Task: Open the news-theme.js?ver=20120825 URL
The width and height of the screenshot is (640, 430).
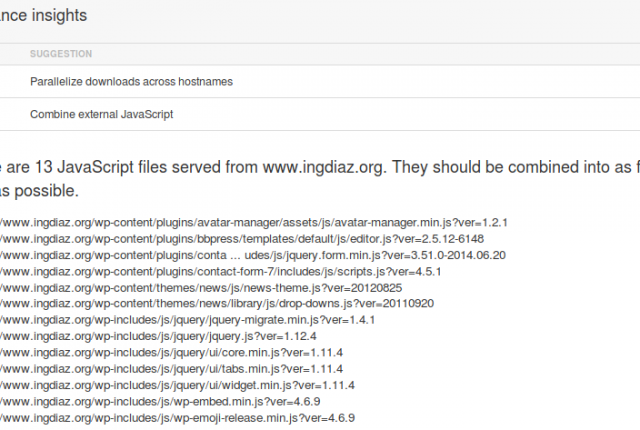Action: click(201, 288)
